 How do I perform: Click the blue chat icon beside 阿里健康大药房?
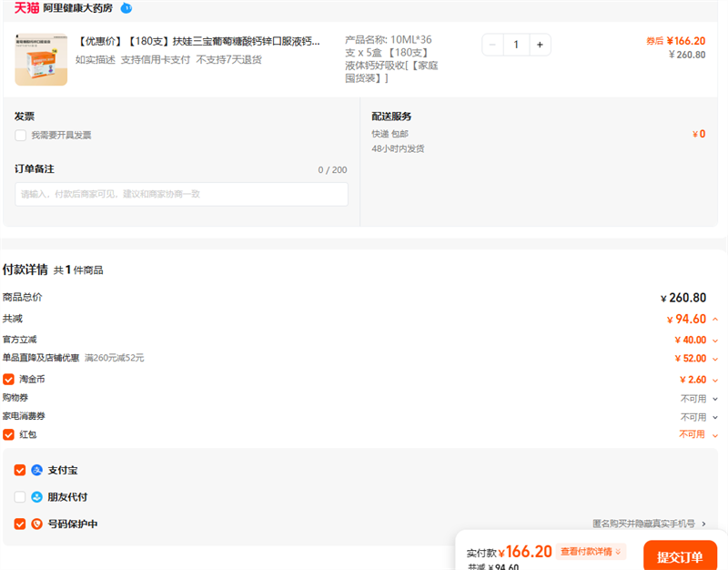(x=126, y=8)
